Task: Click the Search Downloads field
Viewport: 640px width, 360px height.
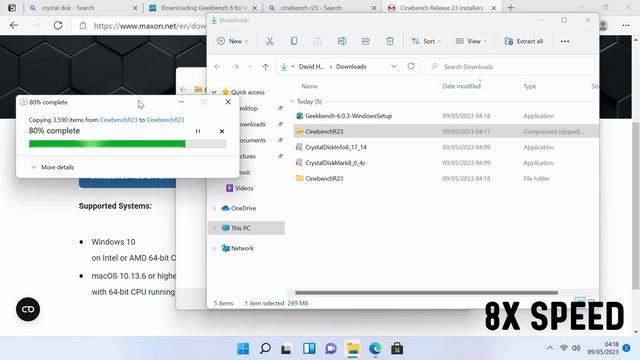Action: pos(510,67)
